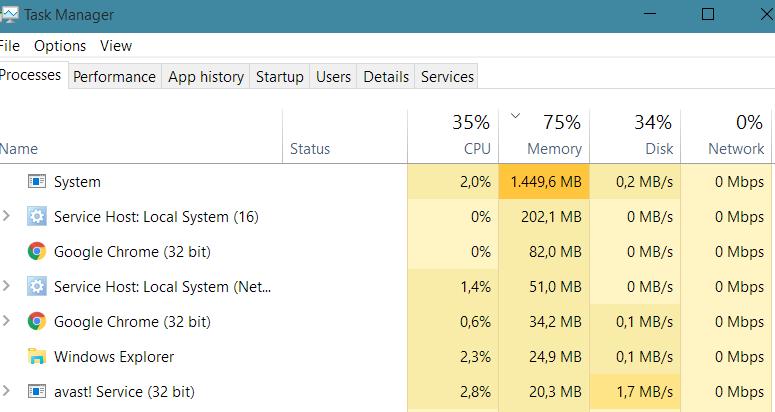
Task: Open the Options menu
Action: 60,46
